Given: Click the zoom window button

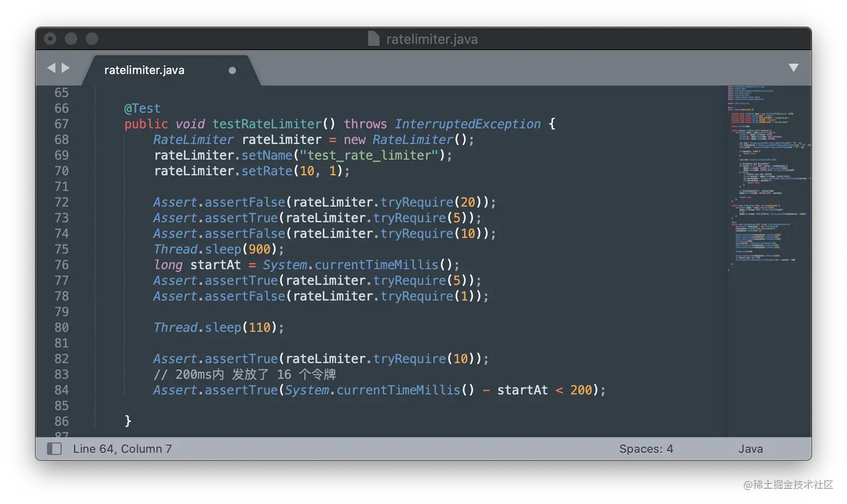Looking at the screenshot, I should point(92,38).
